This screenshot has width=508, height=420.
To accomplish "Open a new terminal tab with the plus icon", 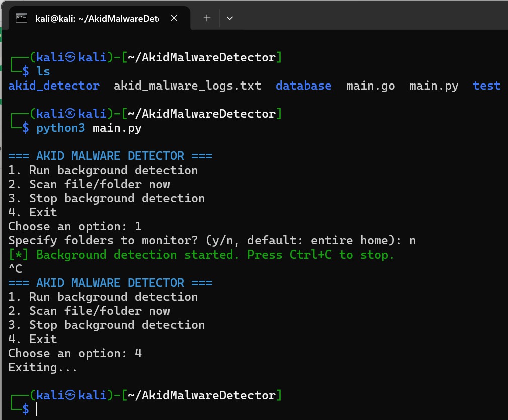I will (x=206, y=18).
